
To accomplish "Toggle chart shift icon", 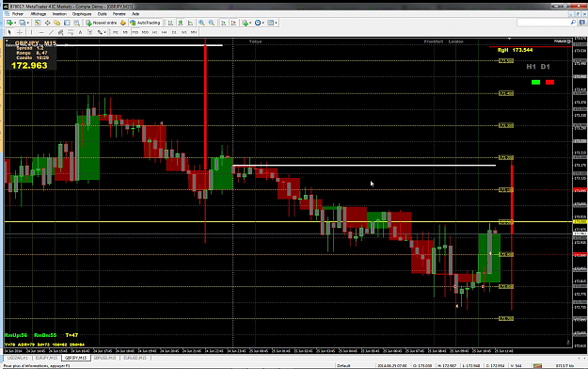I will pos(233,23).
